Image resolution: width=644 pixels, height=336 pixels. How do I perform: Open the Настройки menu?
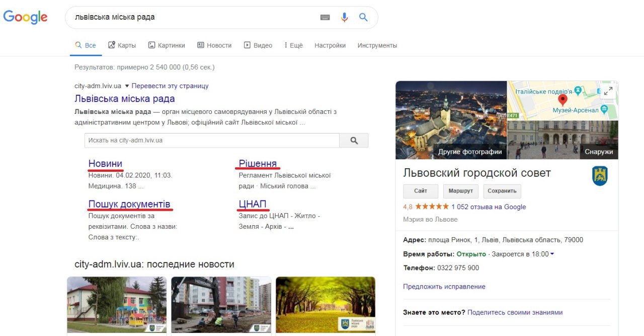click(x=330, y=45)
